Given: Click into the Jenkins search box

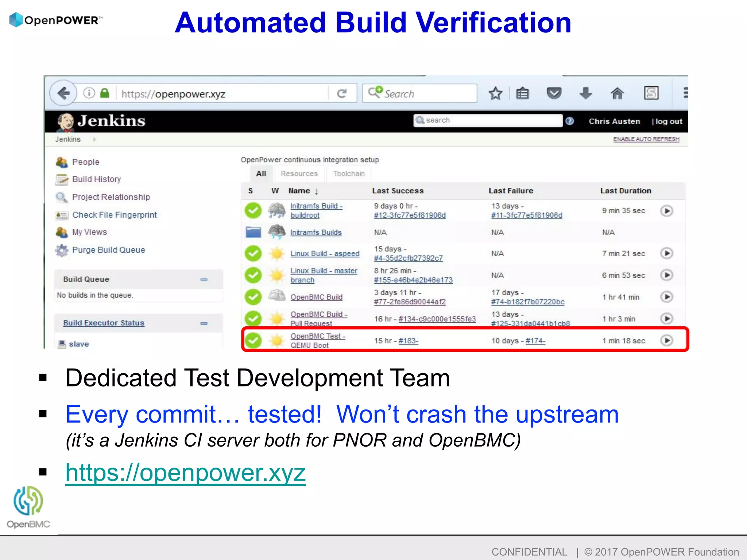Looking at the screenshot, I should tap(489, 120).
